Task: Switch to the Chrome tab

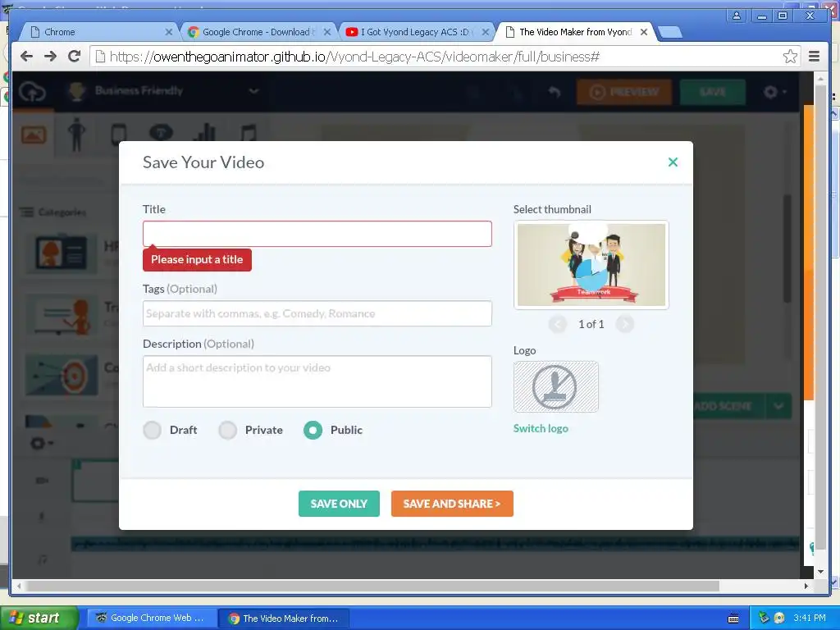Action: 99,32
